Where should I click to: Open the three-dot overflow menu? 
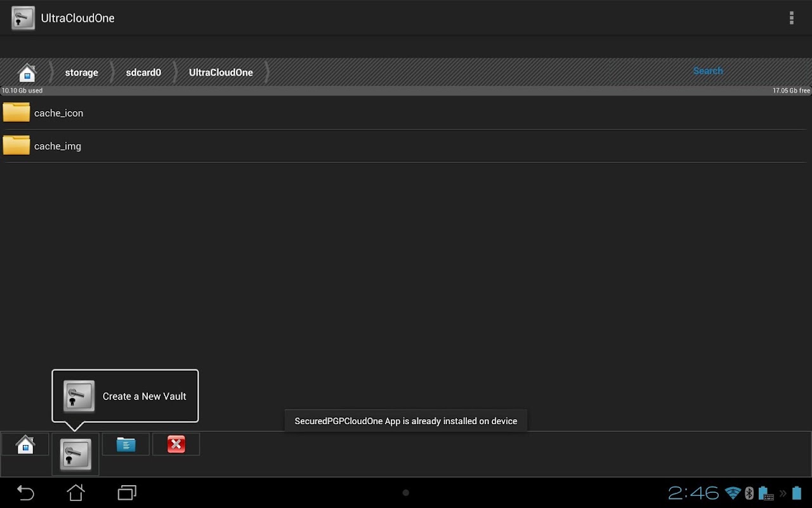[791, 18]
